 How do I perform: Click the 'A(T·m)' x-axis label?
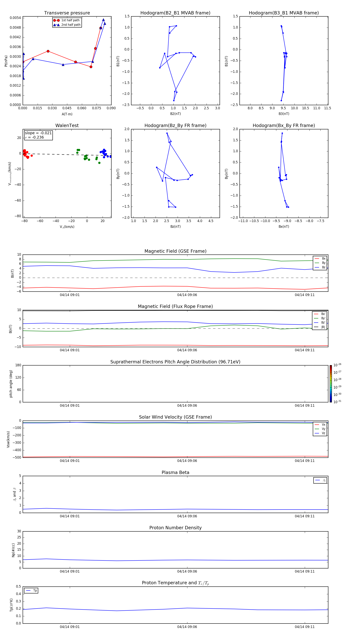coord(67,114)
